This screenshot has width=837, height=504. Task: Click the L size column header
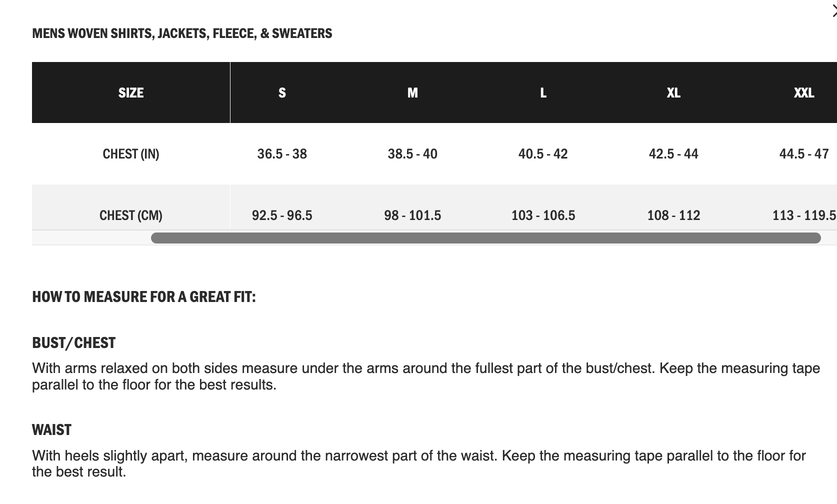543,92
